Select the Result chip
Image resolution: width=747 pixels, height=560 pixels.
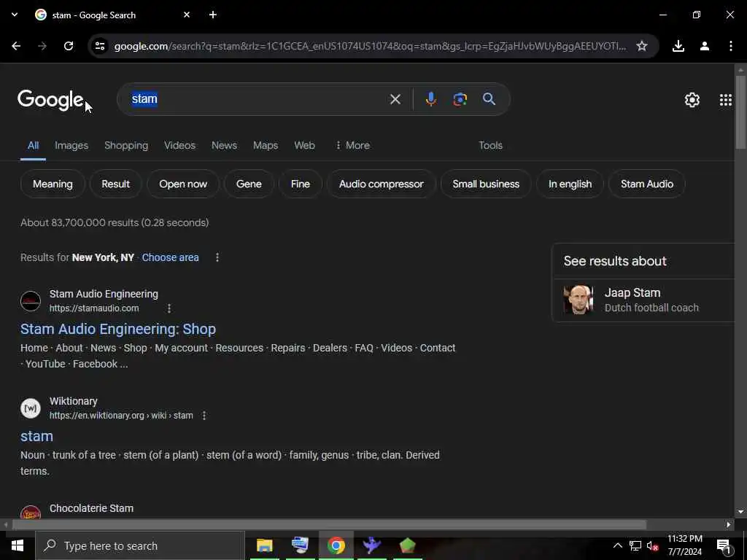coord(115,184)
